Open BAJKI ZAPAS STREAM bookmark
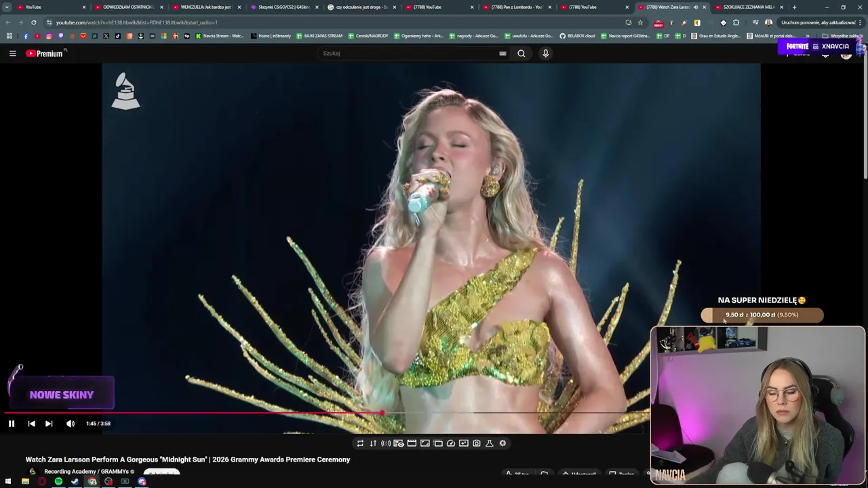This screenshot has width=868, height=488. coord(319,36)
